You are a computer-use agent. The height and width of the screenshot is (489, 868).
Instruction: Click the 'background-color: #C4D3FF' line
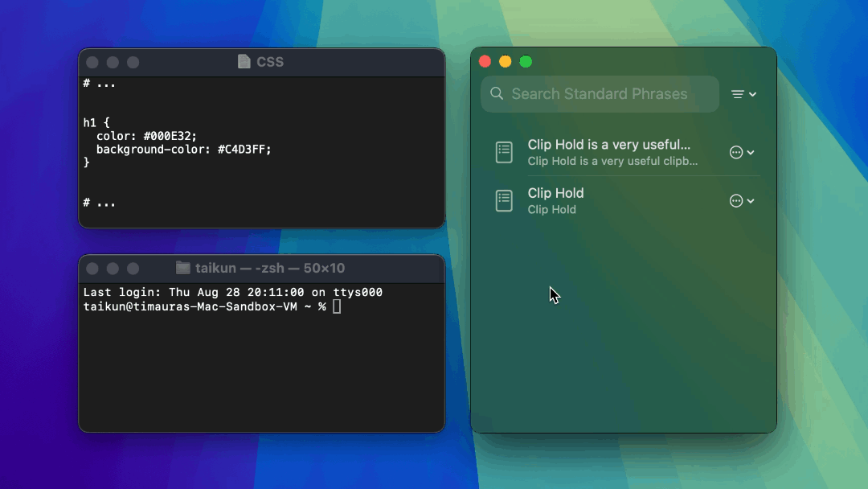coord(183,149)
